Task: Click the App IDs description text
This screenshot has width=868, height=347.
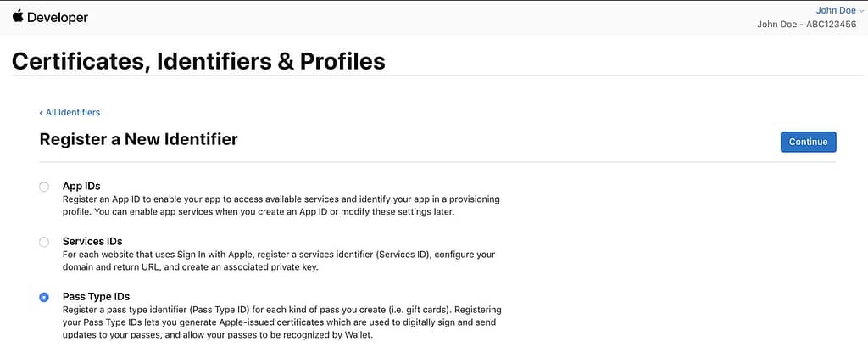Action: tap(281, 205)
